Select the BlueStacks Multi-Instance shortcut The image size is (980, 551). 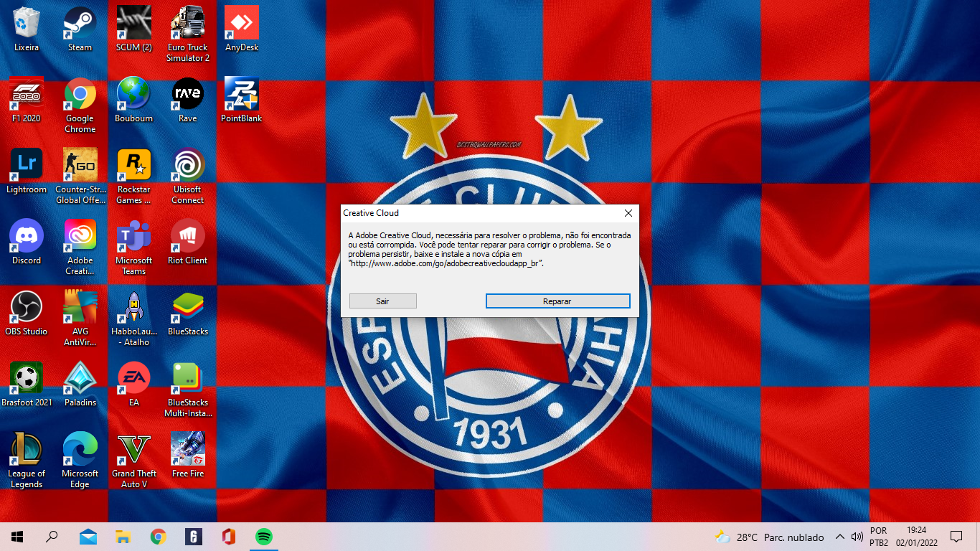(x=188, y=390)
